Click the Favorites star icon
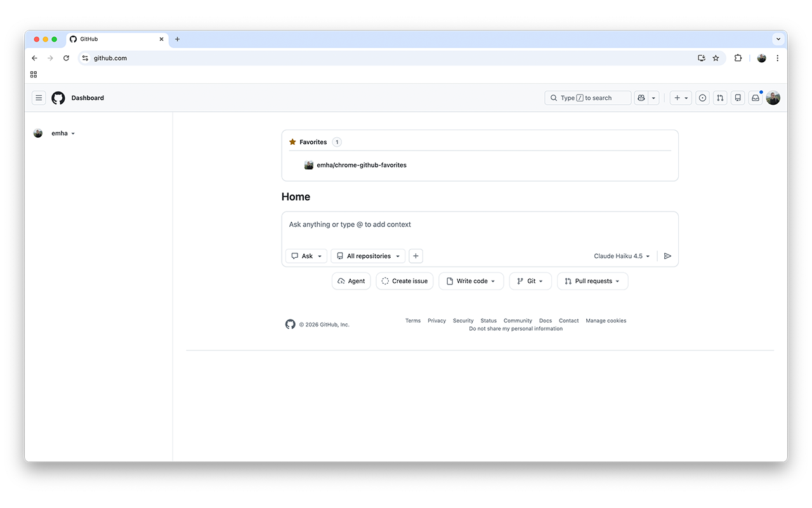The image size is (812, 508). 292,142
